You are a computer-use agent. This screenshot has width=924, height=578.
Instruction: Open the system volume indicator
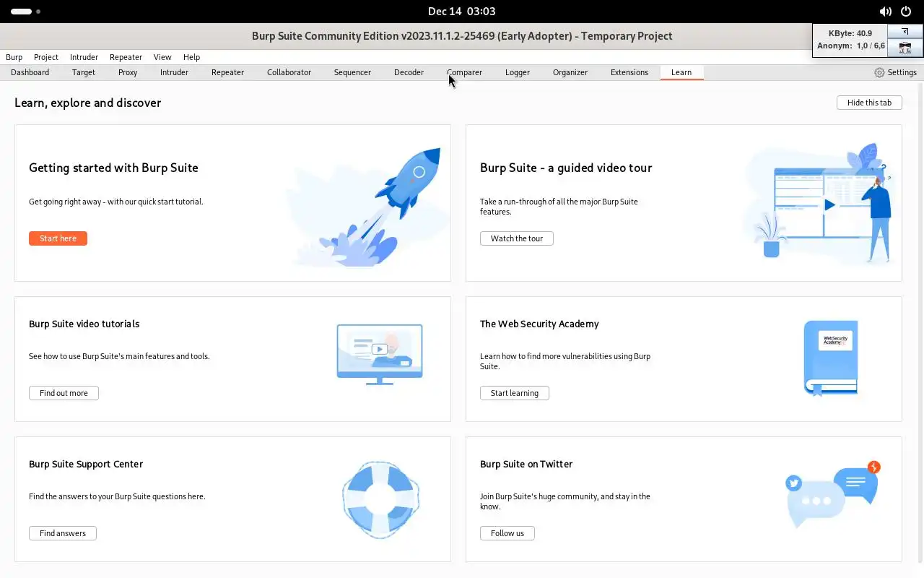point(885,12)
